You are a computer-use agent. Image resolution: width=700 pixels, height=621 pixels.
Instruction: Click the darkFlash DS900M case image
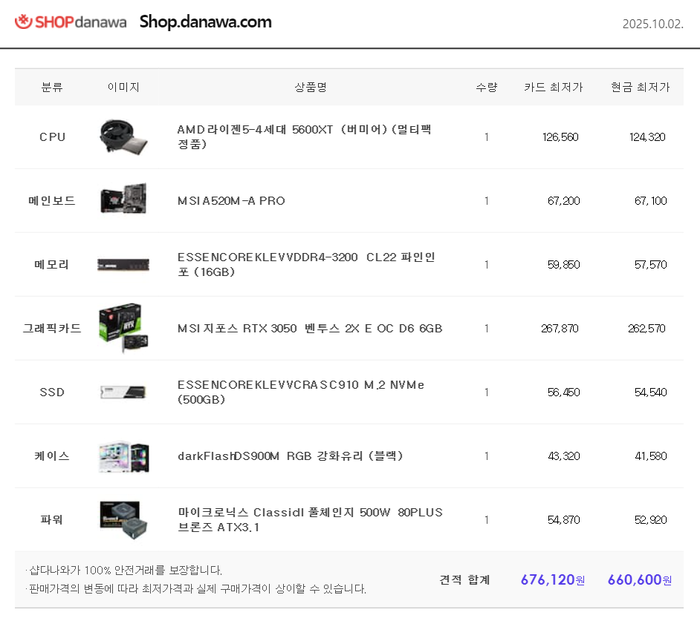[123, 456]
